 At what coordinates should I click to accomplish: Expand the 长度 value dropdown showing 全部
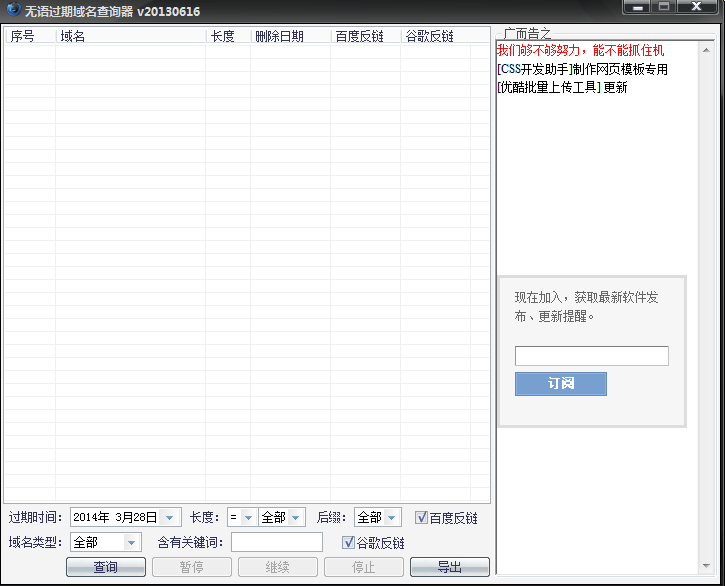coord(296,518)
